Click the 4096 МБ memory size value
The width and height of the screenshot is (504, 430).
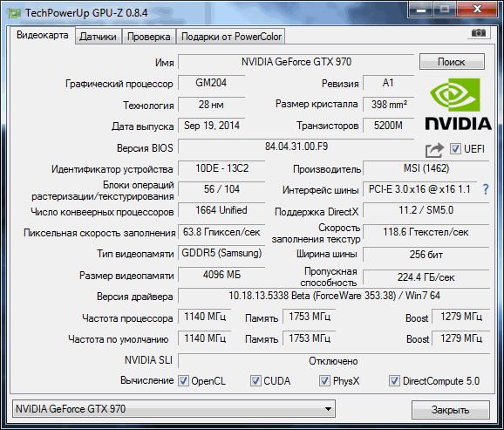coord(221,275)
